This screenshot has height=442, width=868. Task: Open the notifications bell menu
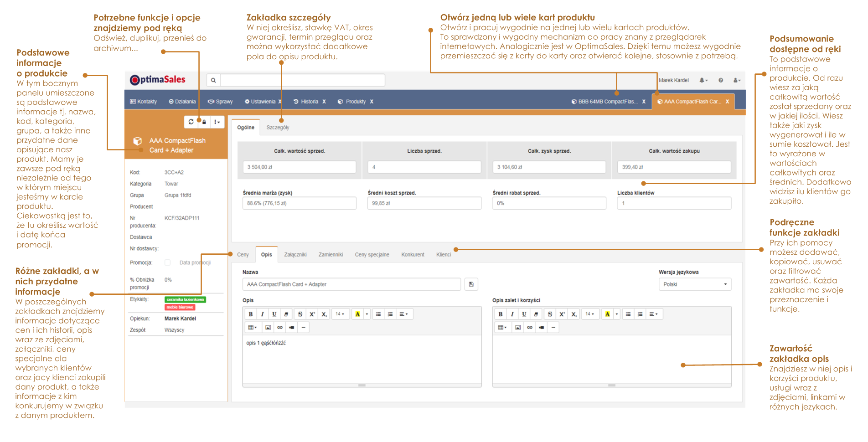click(x=703, y=80)
